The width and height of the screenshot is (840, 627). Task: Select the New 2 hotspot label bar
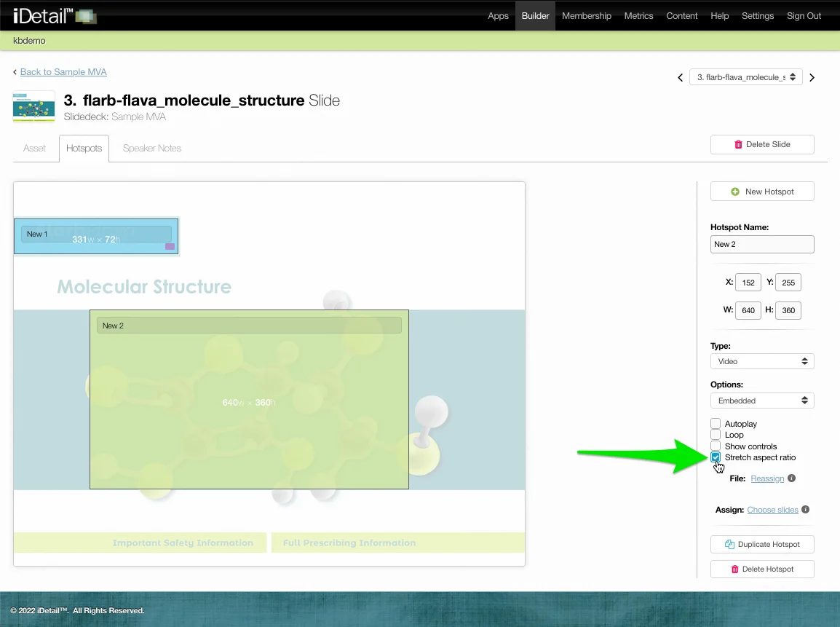coord(249,326)
